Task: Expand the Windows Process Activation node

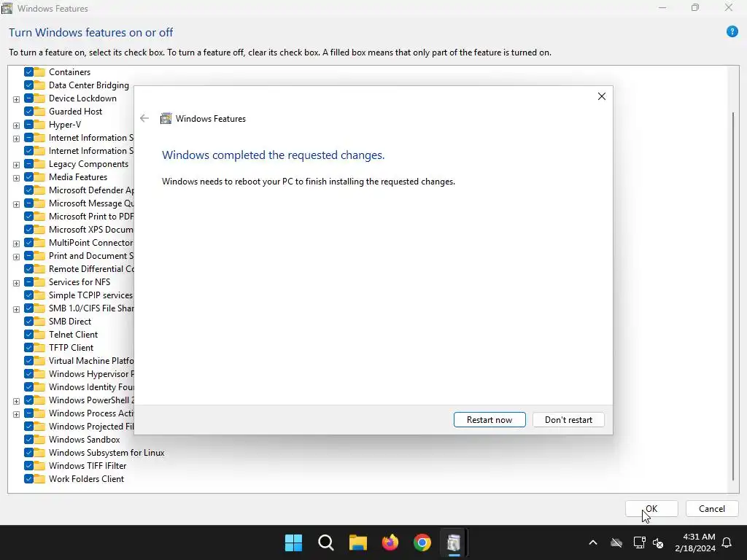Action: 16,414
